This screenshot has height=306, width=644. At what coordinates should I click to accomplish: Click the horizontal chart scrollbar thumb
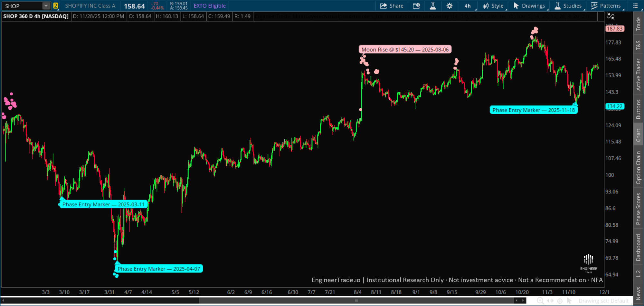tap(356, 301)
